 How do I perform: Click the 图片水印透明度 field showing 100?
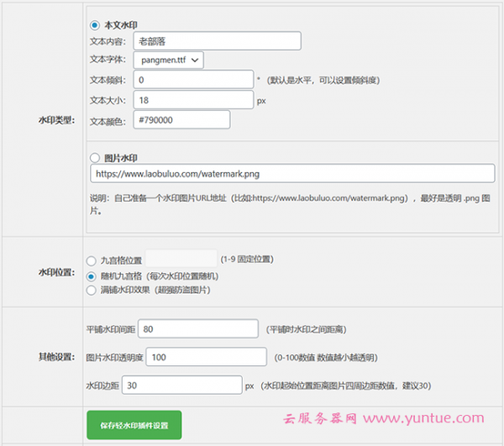click(x=207, y=357)
